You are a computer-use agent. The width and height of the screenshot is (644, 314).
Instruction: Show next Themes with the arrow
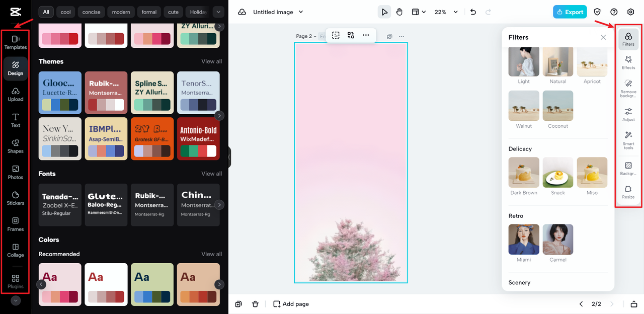coord(219,116)
